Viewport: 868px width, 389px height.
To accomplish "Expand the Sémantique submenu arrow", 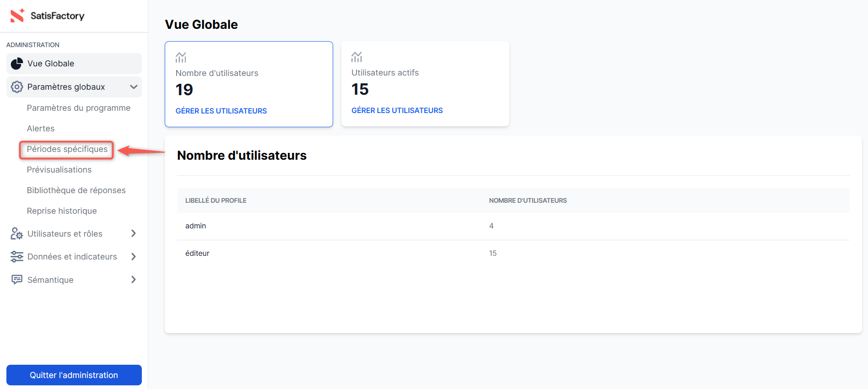I will 134,280.
